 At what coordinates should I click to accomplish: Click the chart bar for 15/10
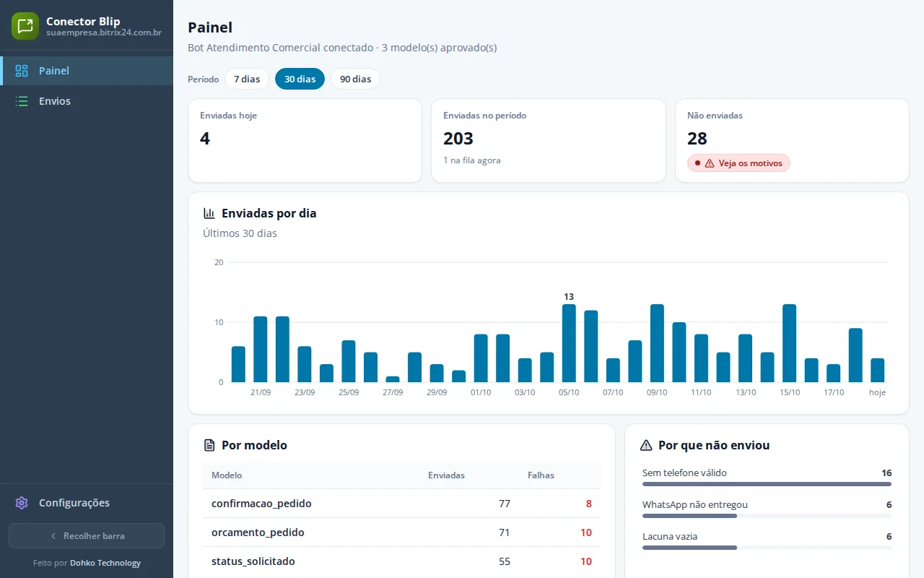click(x=789, y=343)
